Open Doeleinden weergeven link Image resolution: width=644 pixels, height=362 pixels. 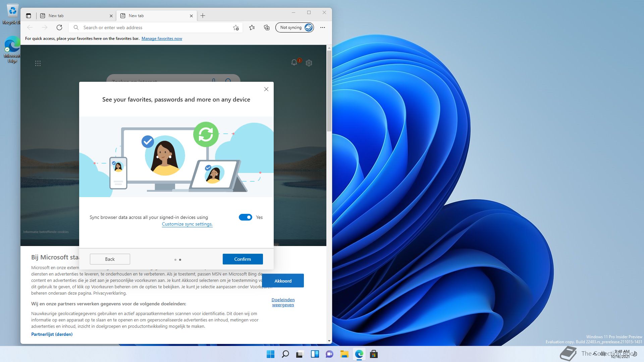pyautogui.click(x=283, y=302)
